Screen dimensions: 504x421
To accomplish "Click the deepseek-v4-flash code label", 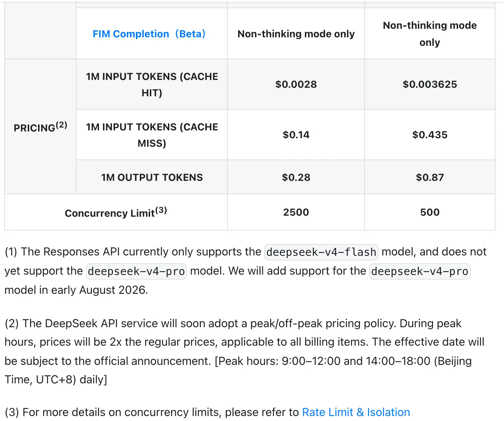I will (321, 252).
